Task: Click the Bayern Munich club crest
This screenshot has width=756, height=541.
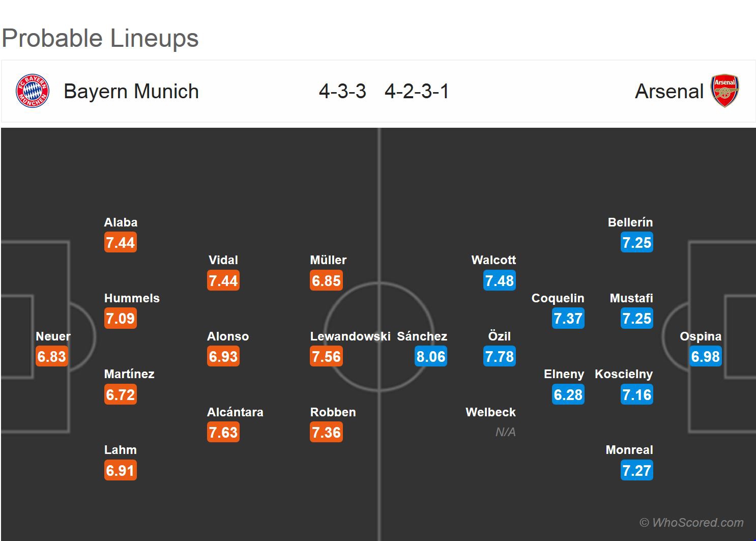Action: point(33,91)
